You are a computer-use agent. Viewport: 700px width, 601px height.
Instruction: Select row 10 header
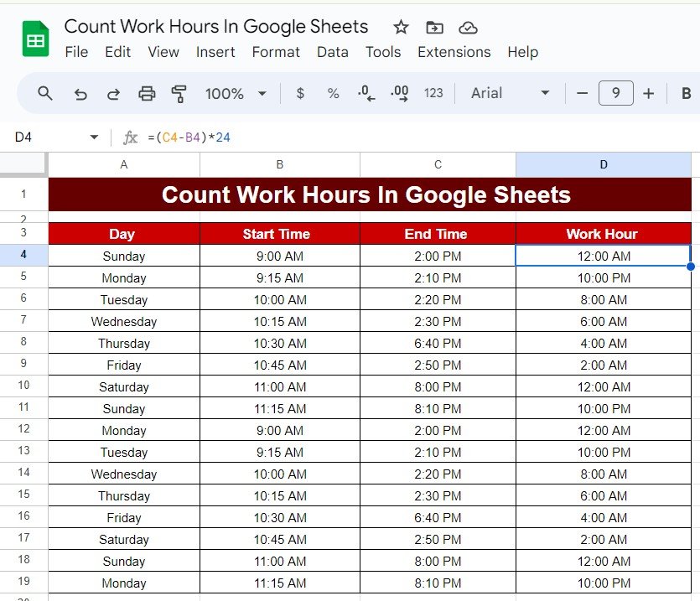click(x=23, y=386)
